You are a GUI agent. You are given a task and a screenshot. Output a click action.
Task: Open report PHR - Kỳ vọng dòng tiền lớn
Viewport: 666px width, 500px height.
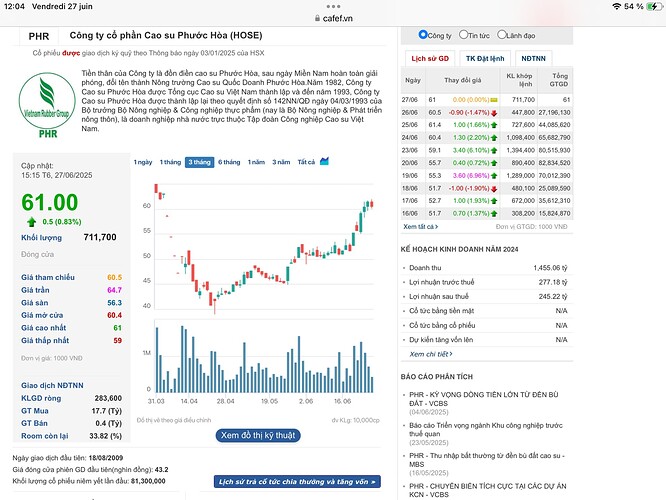484,399
